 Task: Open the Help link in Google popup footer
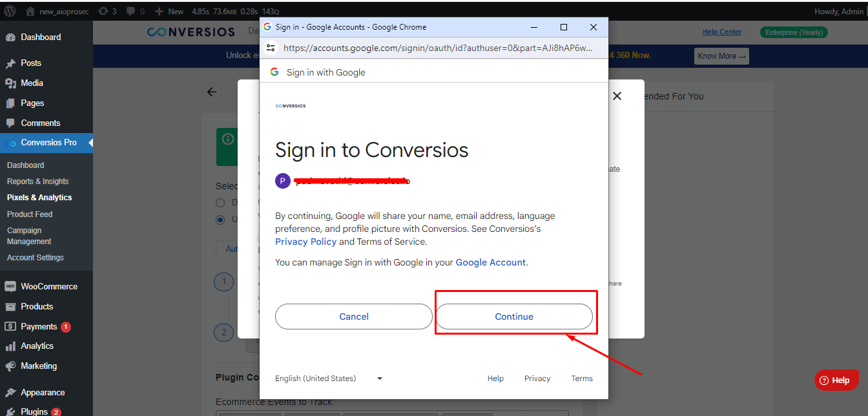coord(495,379)
